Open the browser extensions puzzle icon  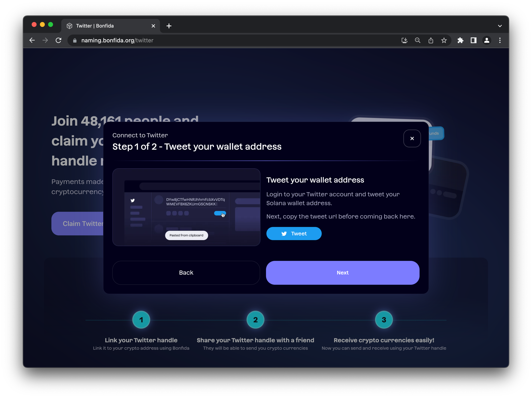point(460,40)
